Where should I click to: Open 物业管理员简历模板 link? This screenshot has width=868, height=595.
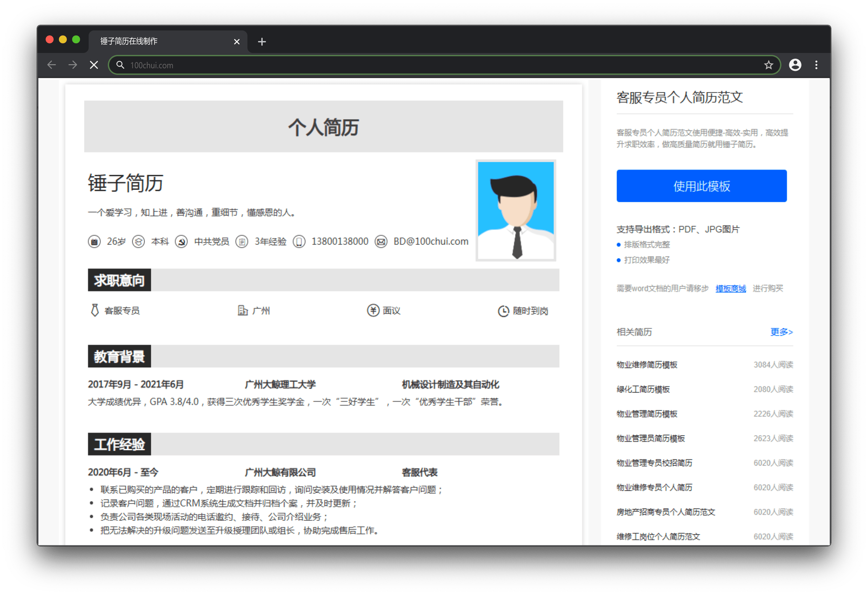pyautogui.click(x=650, y=438)
